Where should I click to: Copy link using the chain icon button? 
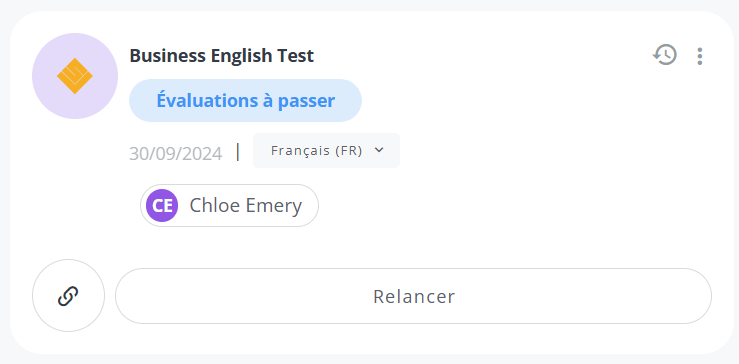[68, 296]
